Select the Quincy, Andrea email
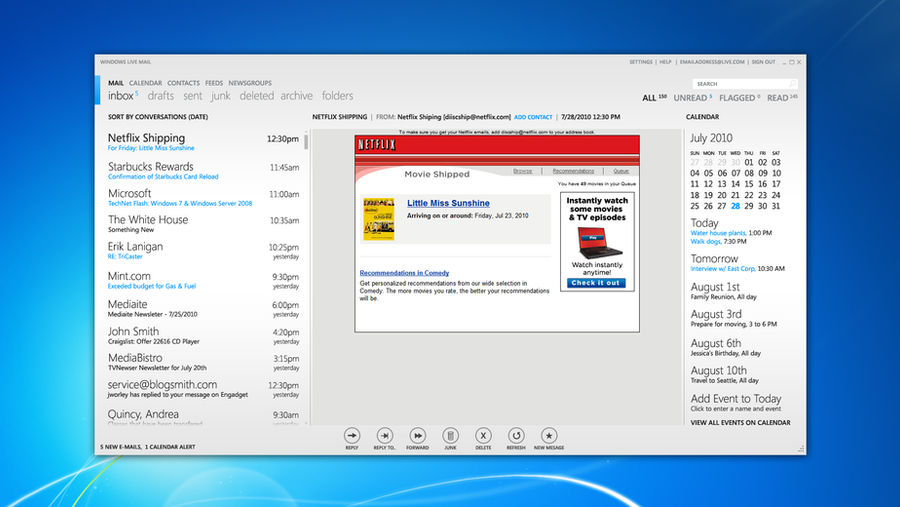900x507 pixels. 204,416
